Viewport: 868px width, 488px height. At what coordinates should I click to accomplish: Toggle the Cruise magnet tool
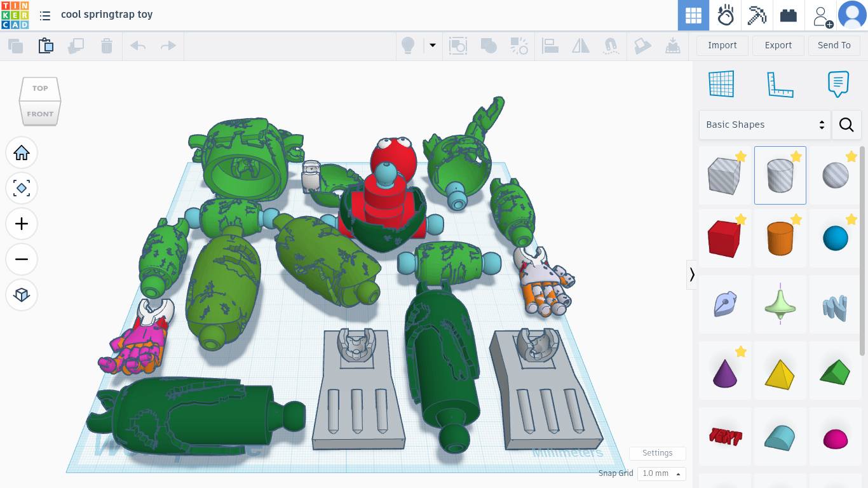[x=611, y=46]
